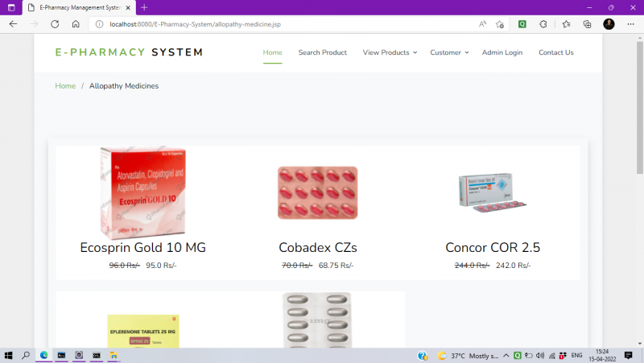The width and height of the screenshot is (644, 363).
Task: Click struck-through price 70.0 Rs/-
Action: pos(297,266)
